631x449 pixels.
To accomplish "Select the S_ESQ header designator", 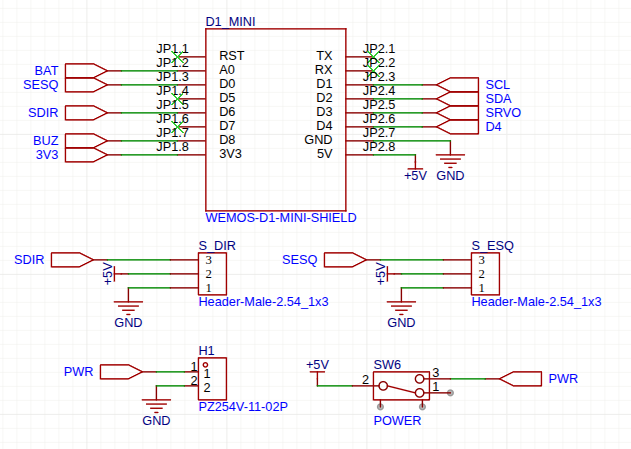I will click(x=493, y=246).
